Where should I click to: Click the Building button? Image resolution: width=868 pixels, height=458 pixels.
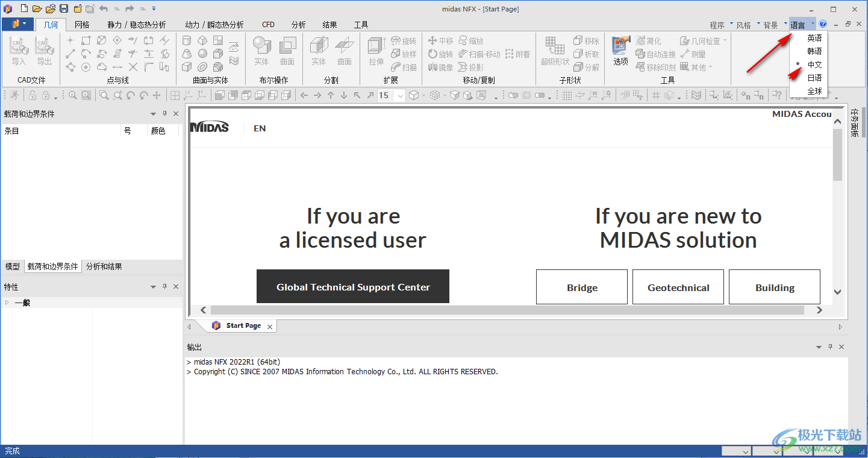point(775,287)
